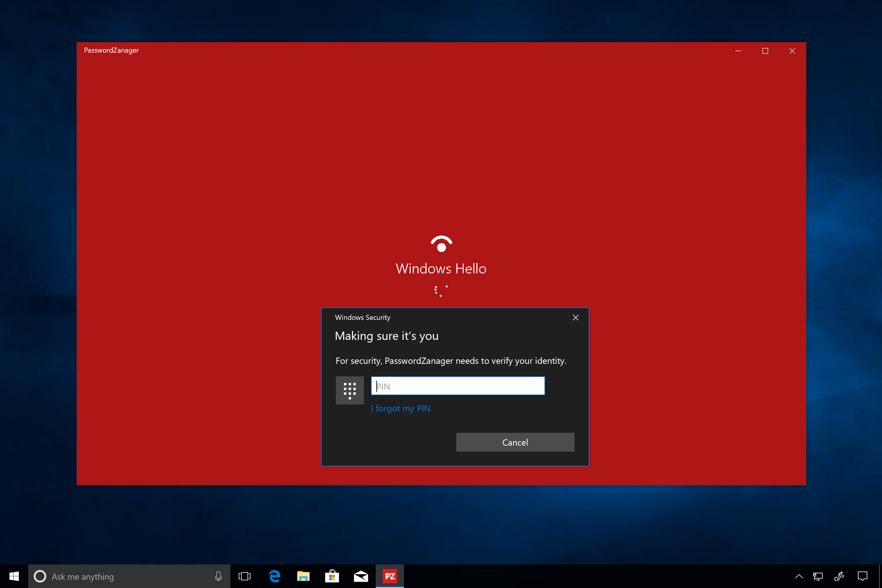Minimize the PasswordZanager window

point(738,51)
